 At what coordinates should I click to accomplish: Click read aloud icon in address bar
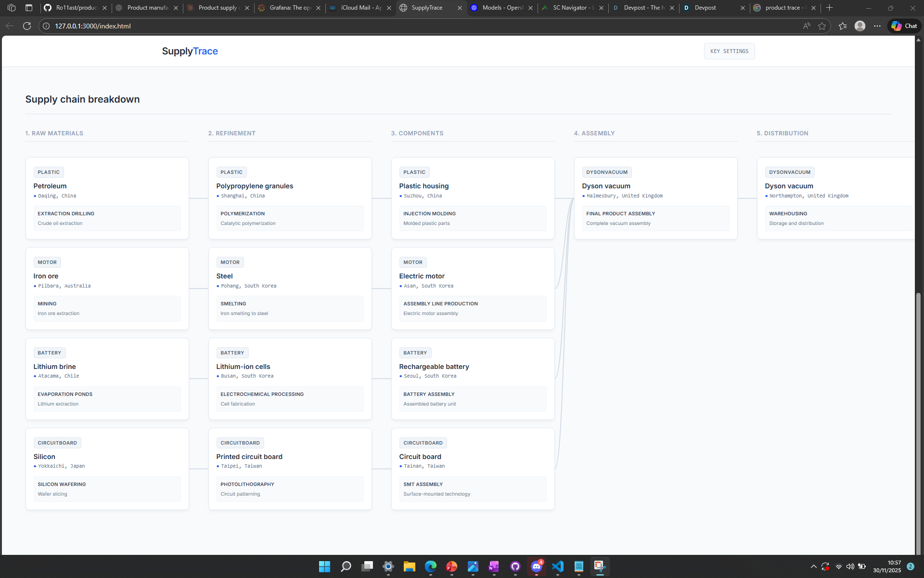(807, 26)
